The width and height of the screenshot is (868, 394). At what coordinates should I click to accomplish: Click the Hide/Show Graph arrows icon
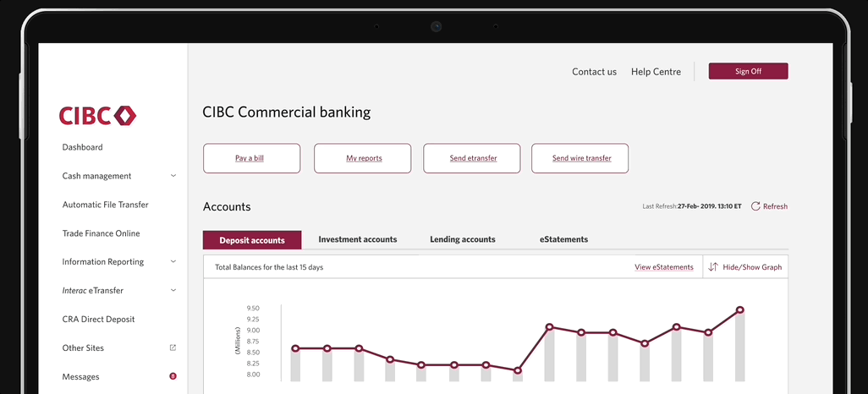713,266
